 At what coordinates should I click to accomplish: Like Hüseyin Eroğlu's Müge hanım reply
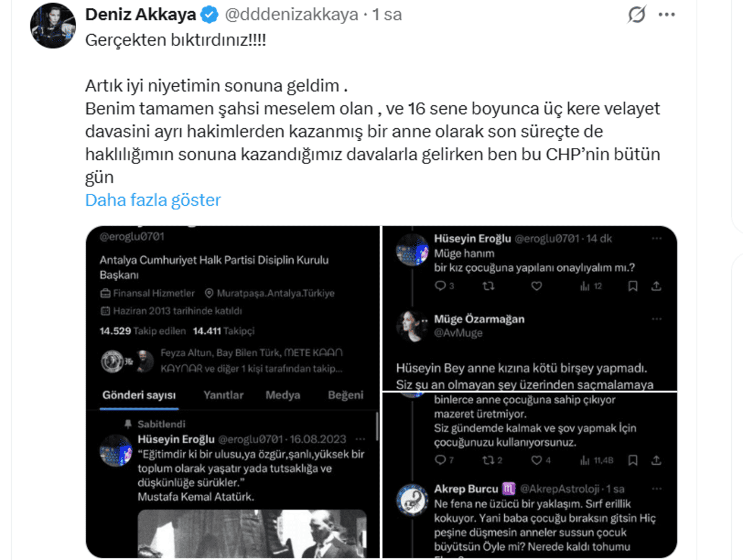(x=536, y=286)
